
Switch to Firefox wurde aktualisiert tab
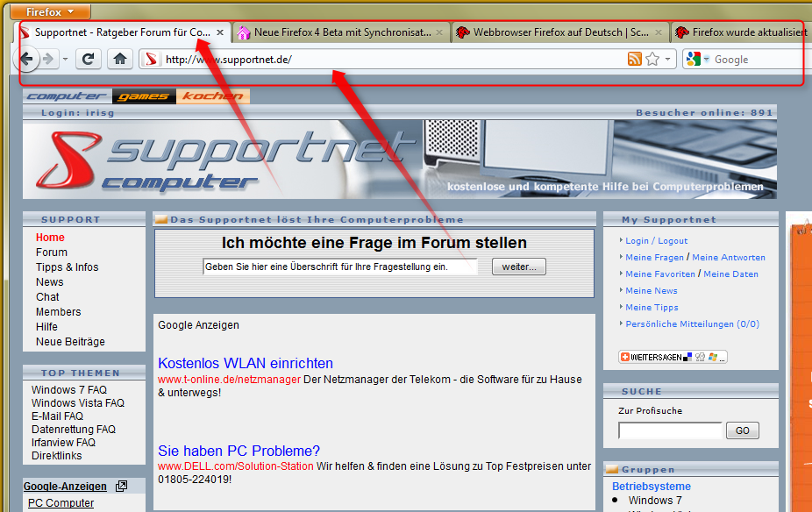[x=742, y=32]
